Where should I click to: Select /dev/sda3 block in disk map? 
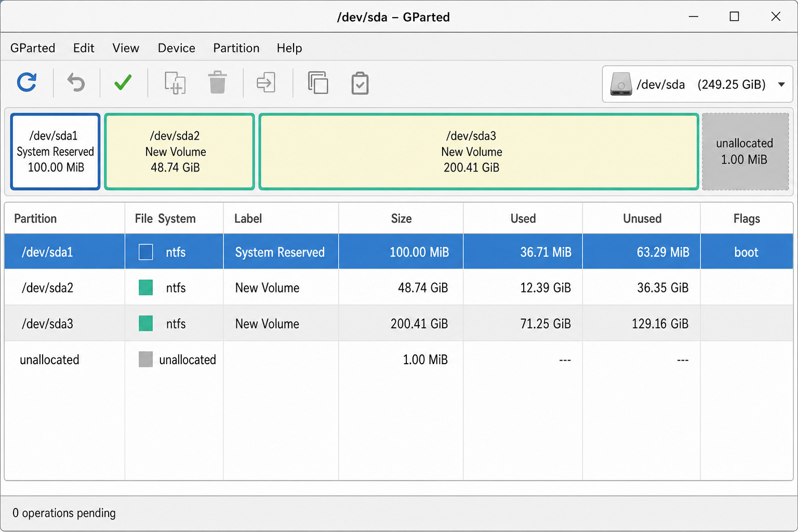pyautogui.click(x=478, y=151)
